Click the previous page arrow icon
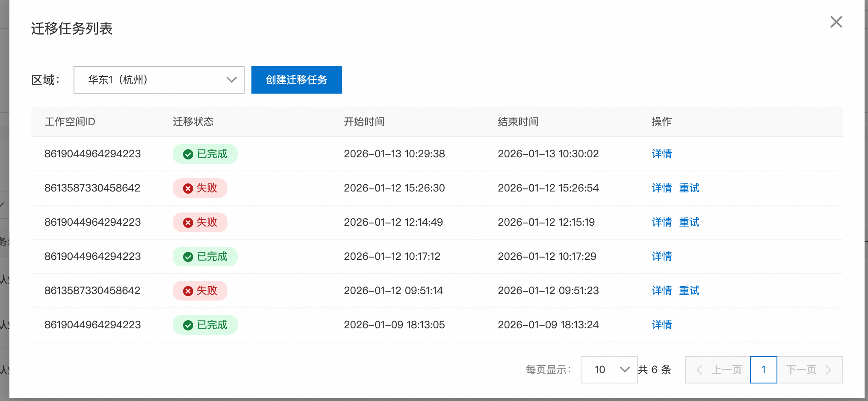Viewport: 868px width, 401px height. (x=700, y=370)
